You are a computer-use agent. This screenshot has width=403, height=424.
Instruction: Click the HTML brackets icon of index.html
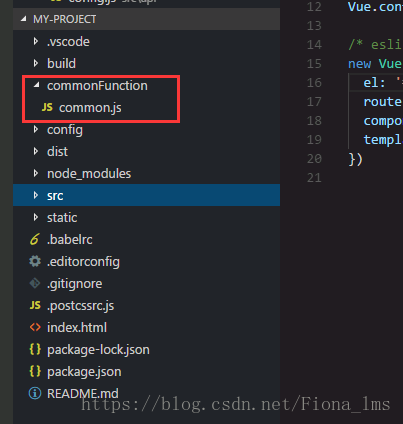pos(35,327)
